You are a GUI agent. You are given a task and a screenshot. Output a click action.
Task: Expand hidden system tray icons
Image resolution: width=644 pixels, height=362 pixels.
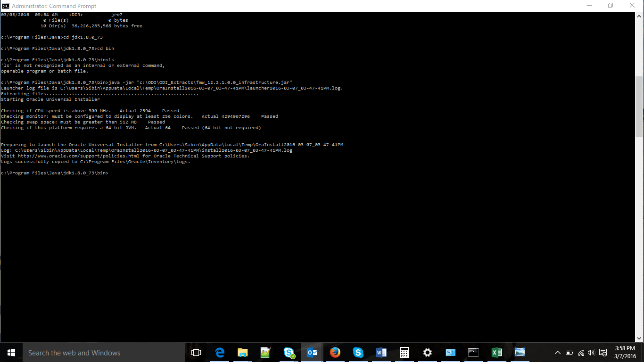pyautogui.click(x=558, y=353)
